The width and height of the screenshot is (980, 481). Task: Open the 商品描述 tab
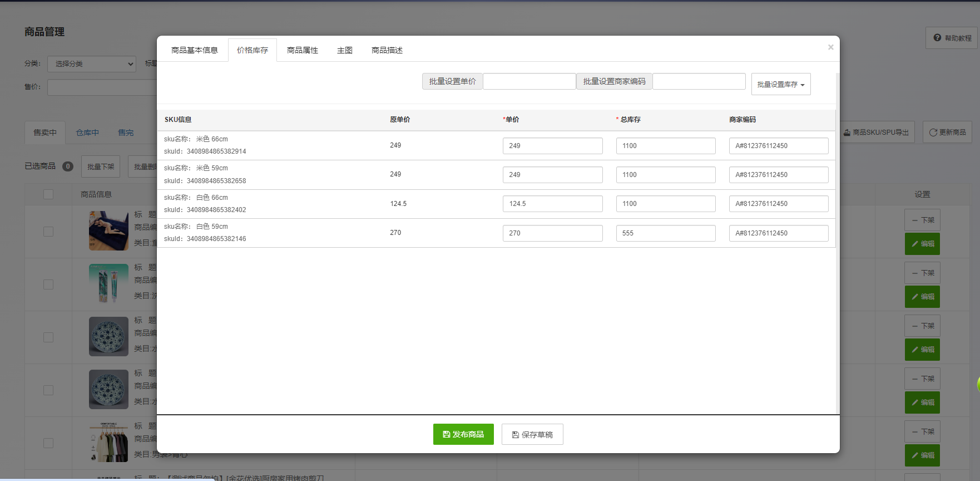click(387, 50)
